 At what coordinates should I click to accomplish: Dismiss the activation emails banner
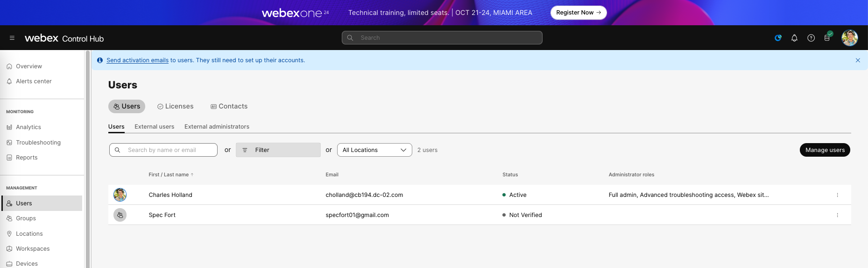pos(858,60)
